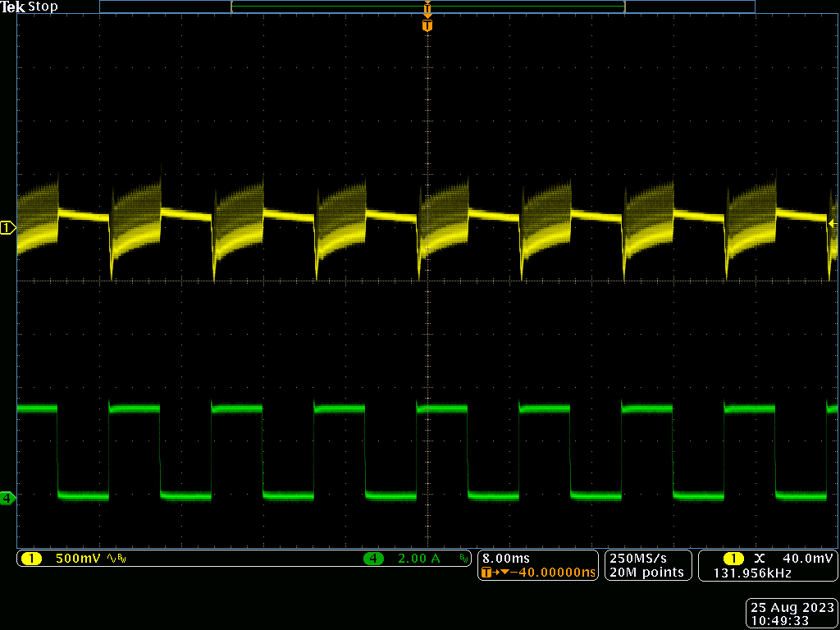Screen dimensions: 840x630
Task: Toggle the Bw bandwidth limit on Channel 4 badge
Action: [x=463, y=558]
